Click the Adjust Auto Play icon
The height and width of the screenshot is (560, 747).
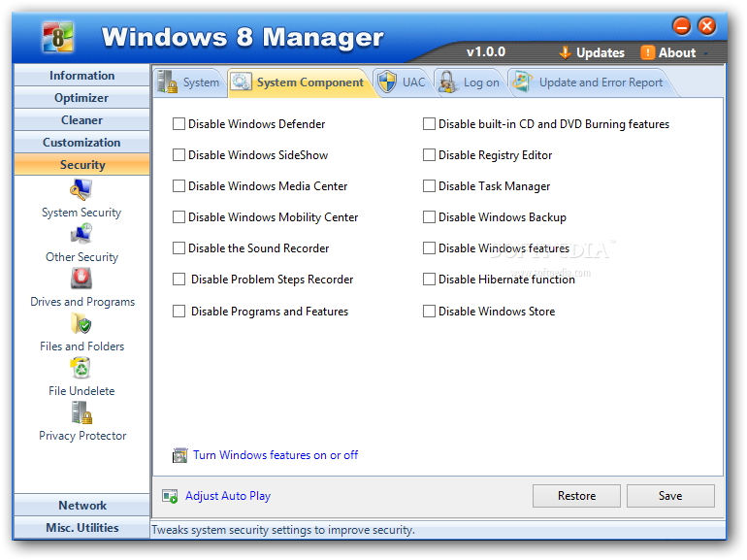(x=170, y=496)
